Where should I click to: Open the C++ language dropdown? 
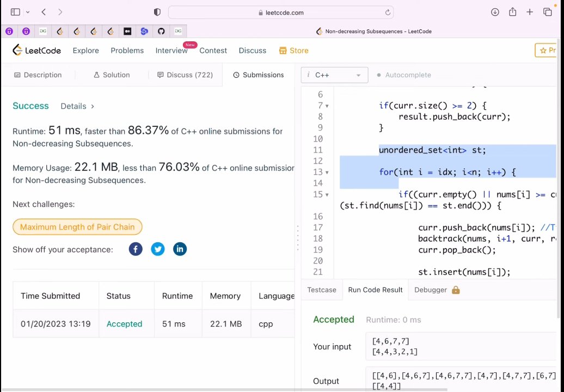334,75
